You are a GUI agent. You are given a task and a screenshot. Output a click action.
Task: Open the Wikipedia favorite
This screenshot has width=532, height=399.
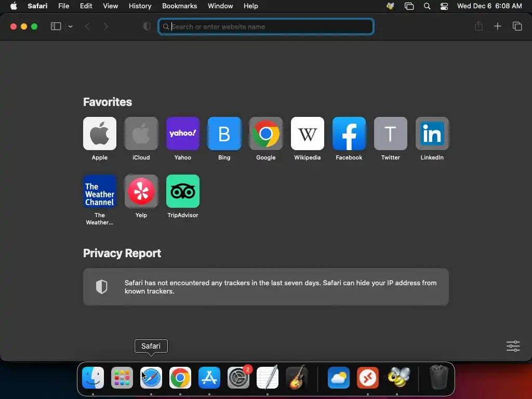308,134
